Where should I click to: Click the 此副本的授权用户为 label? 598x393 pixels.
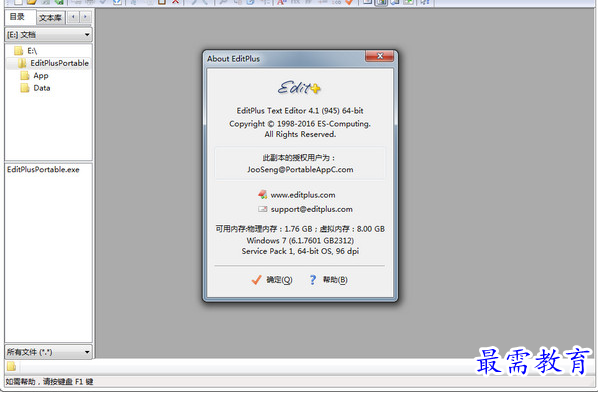click(299, 158)
